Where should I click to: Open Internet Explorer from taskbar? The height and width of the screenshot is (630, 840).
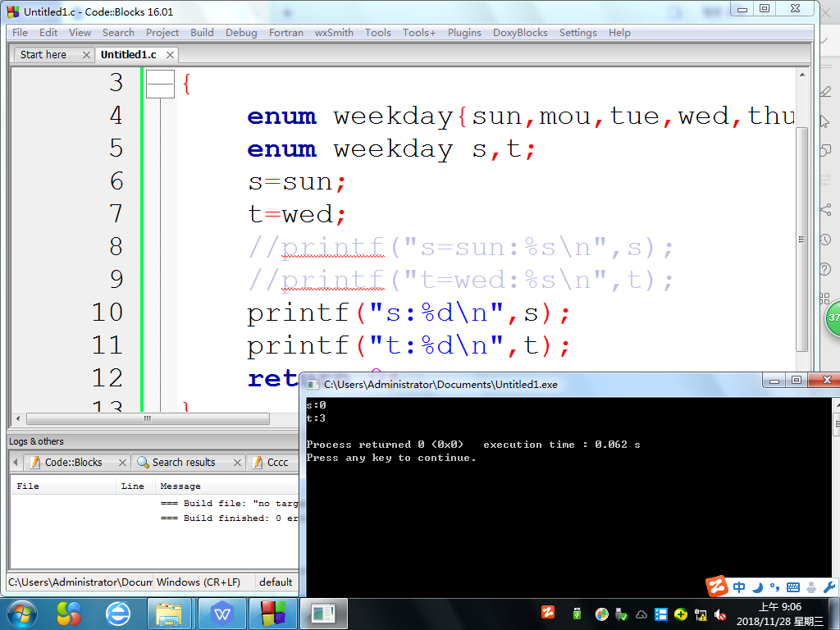tap(118, 614)
